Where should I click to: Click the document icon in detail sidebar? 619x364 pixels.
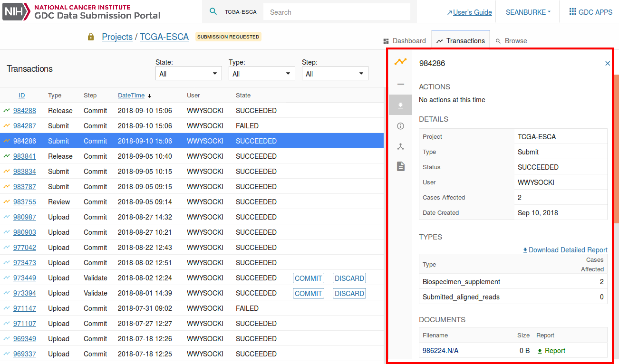(400, 166)
